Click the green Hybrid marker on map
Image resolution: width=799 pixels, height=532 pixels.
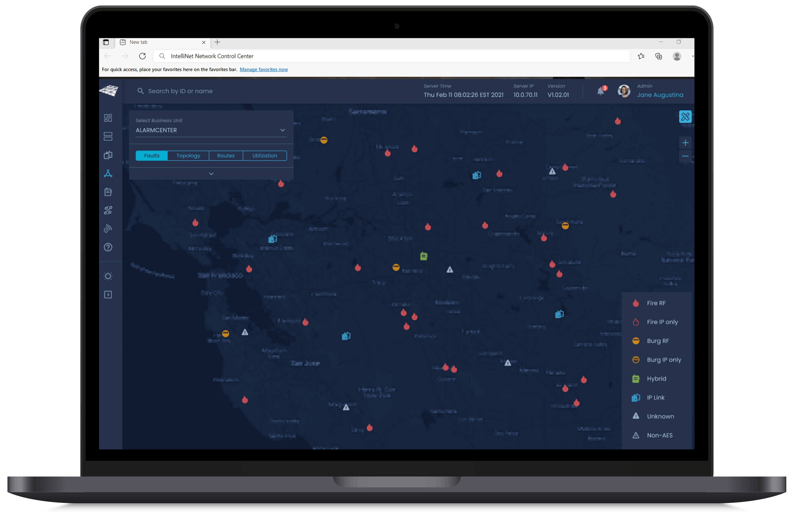click(x=424, y=256)
